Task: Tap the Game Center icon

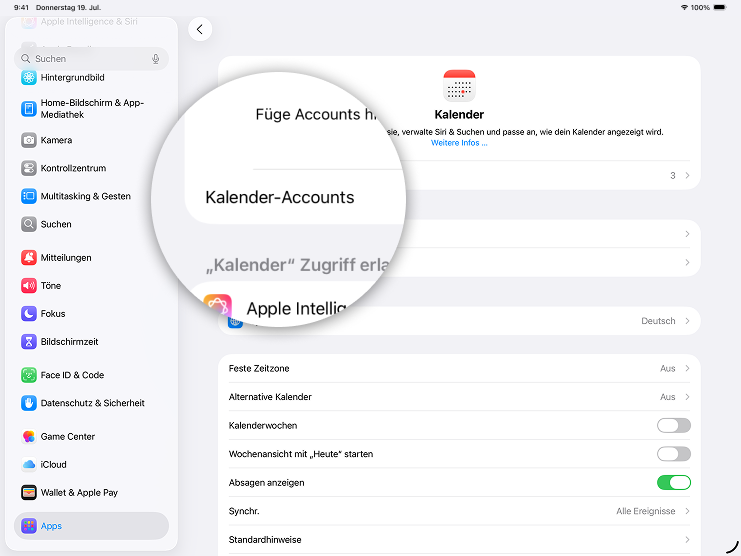Action: point(29,436)
